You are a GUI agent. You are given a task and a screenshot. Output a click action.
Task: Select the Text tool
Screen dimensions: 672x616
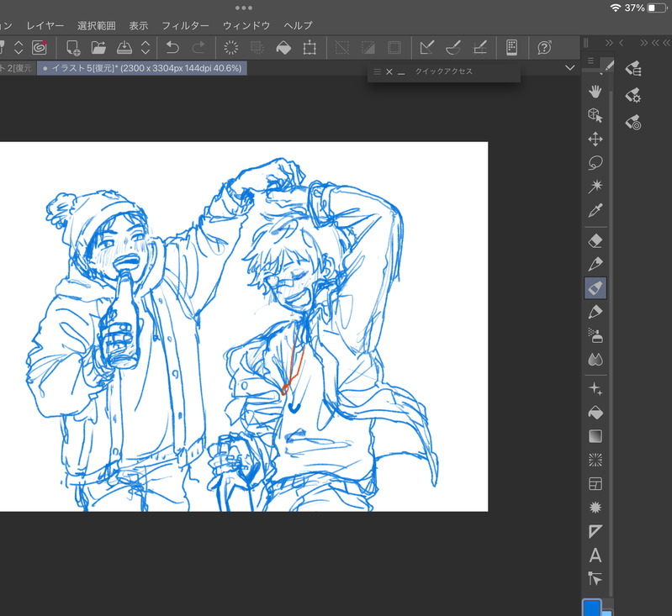tap(595, 555)
